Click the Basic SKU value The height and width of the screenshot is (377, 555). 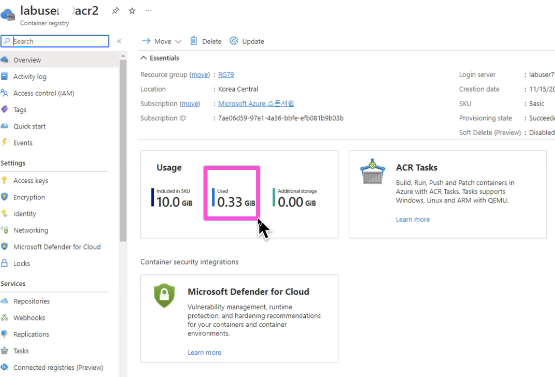click(537, 103)
